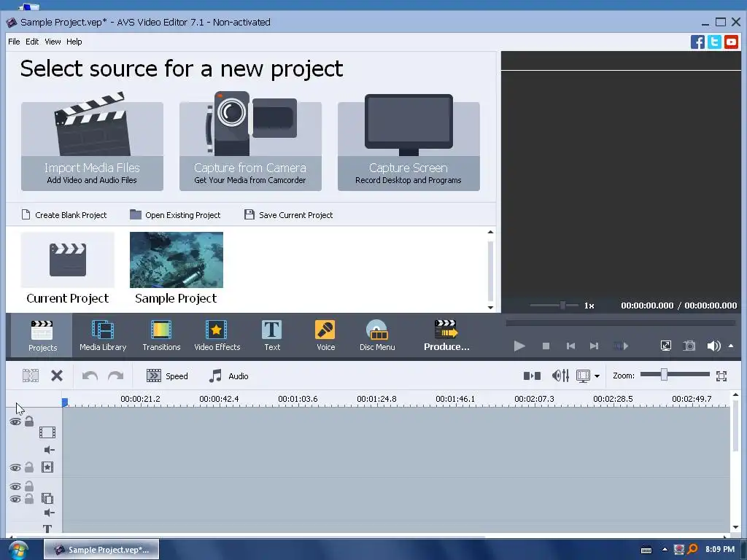747x560 pixels.
Task: Toggle main video track audio speaker icon
Action: click(x=49, y=449)
